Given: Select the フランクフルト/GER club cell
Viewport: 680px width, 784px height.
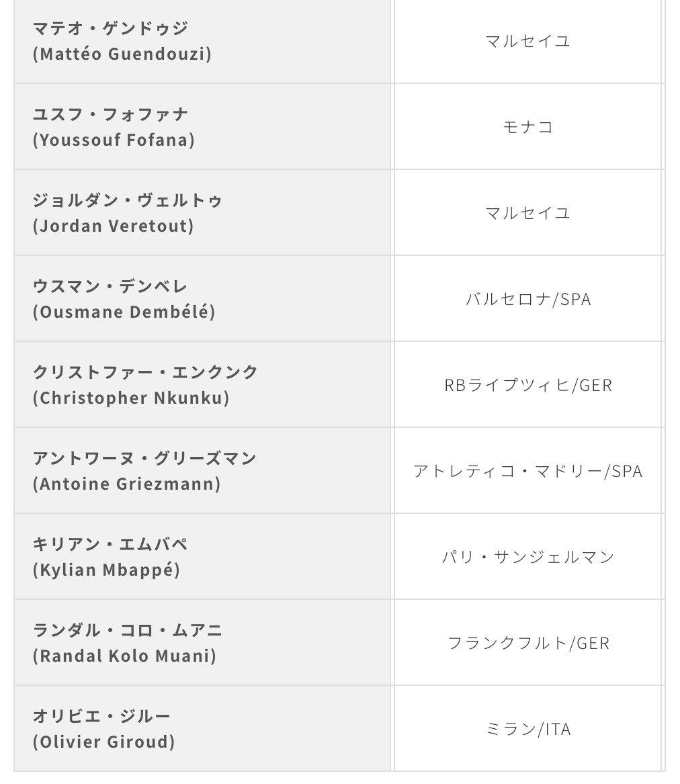Looking at the screenshot, I should click(527, 643).
